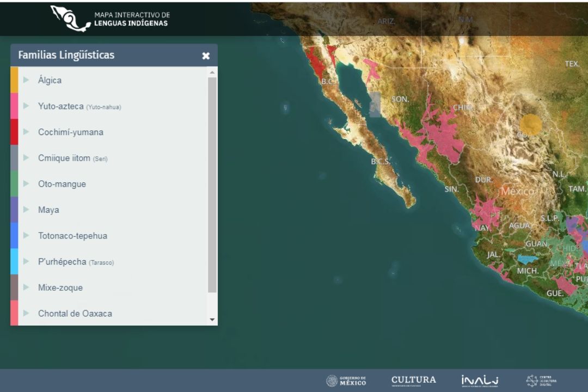This screenshot has width=588, height=392.
Task: Click the Cultura logo in the footer
Action: [413, 380]
